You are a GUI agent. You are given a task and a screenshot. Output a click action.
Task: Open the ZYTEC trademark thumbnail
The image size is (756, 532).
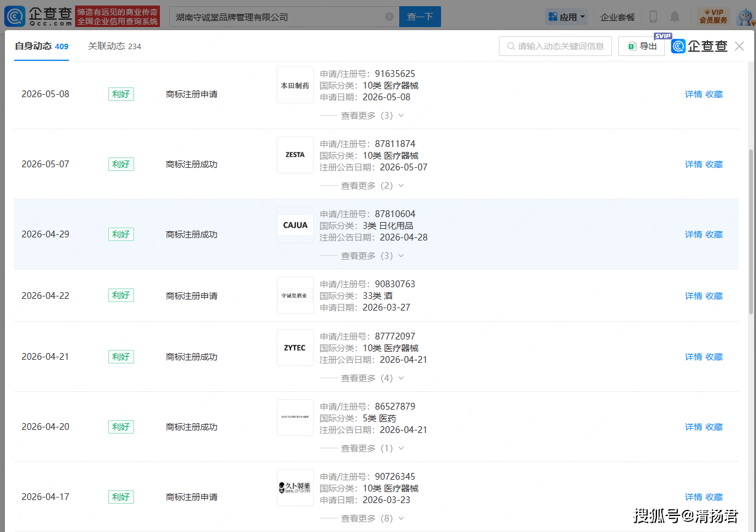coord(295,347)
